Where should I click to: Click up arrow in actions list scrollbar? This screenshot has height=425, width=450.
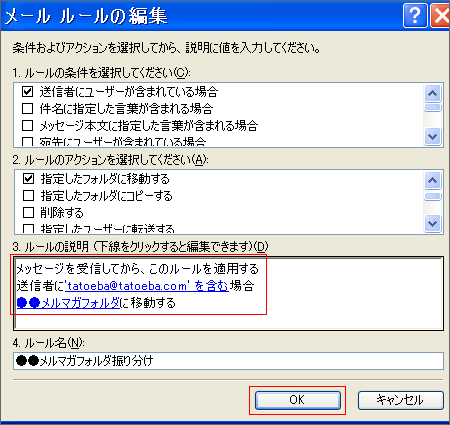[433, 180]
